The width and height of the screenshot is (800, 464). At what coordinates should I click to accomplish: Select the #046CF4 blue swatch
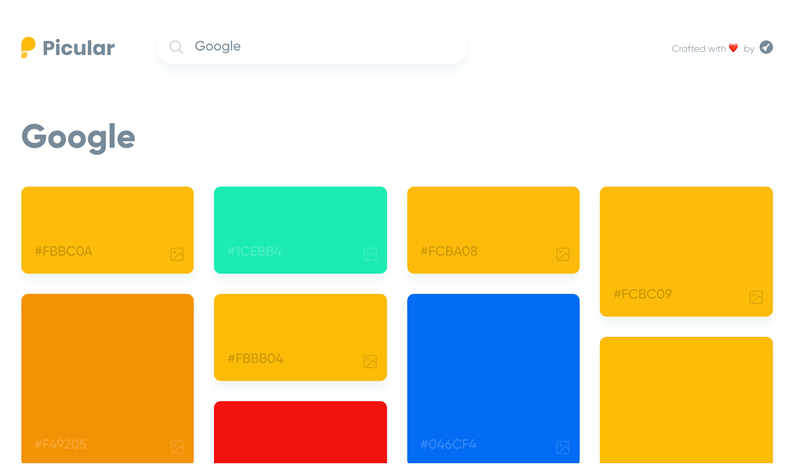[493, 378]
